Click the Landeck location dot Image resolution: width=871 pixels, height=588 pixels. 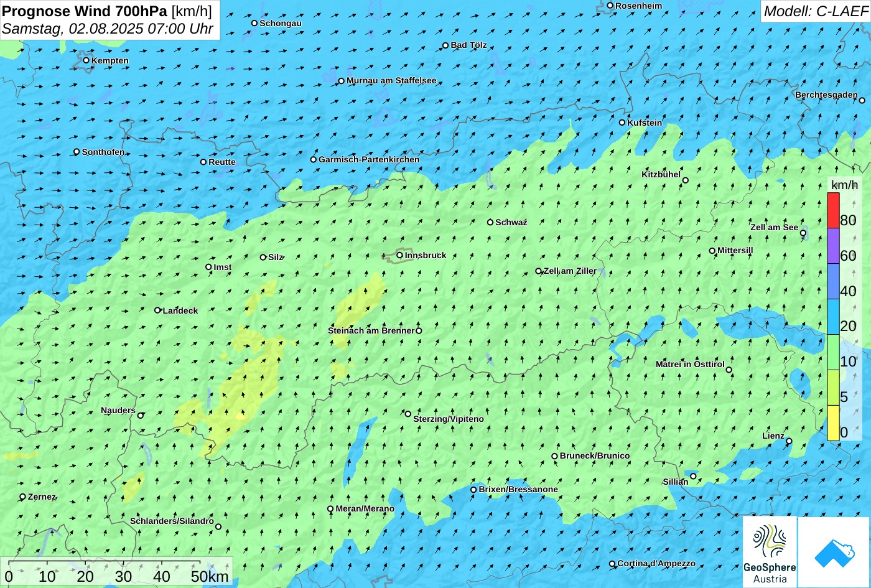pyautogui.click(x=157, y=310)
